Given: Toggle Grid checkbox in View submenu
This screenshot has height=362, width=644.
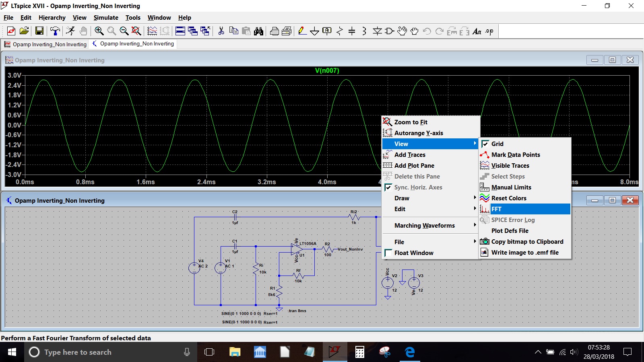Looking at the screenshot, I should [x=485, y=144].
